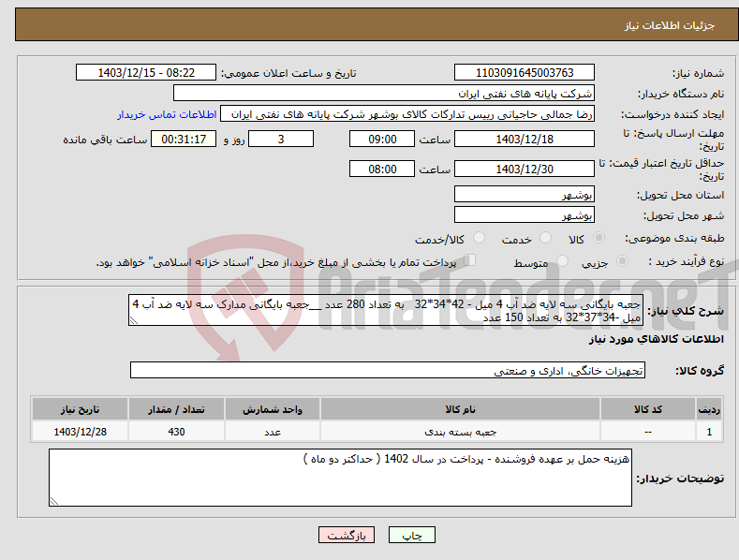Click the table cell جعبه بسته بندی
This screenshot has height=560, width=739.
[460, 432]
